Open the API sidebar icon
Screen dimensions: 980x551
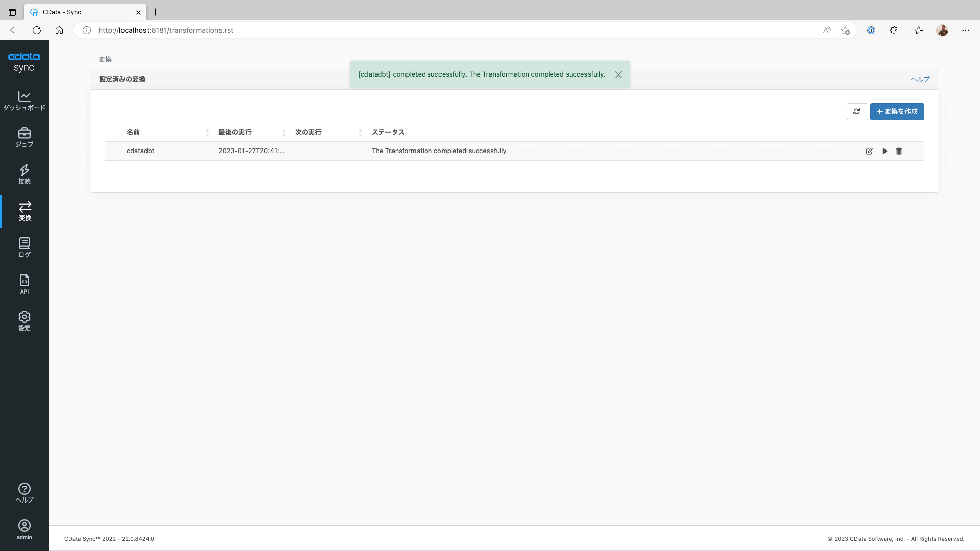(x=24, y=284)
